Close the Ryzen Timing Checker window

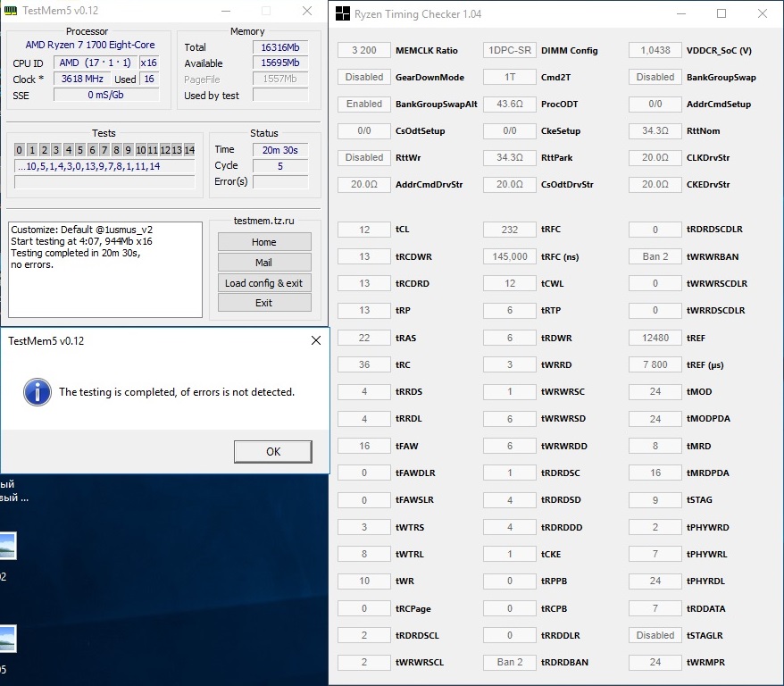click(763, 13)
